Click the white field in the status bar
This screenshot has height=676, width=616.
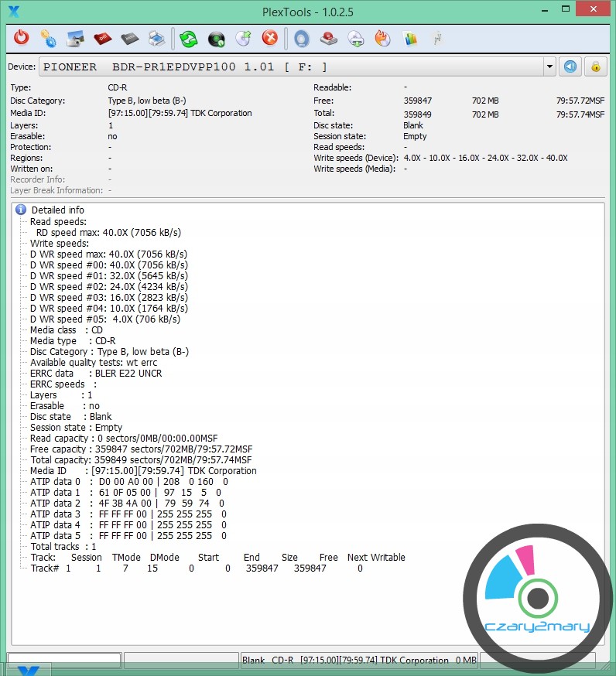pos(63,661)
